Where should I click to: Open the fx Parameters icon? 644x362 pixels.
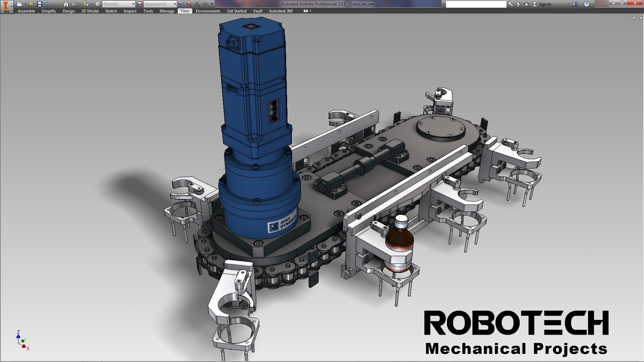197,4
